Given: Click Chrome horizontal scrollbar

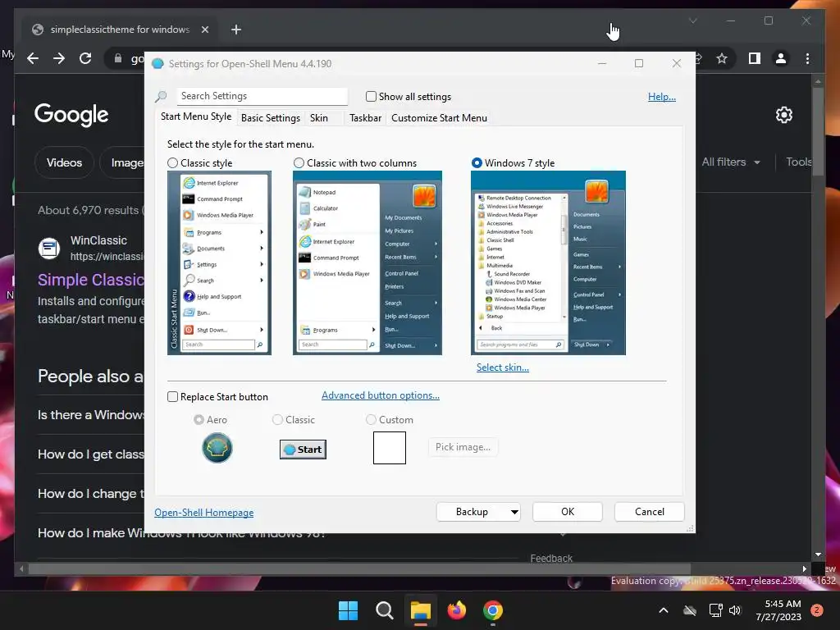Looking at the screenshot, I should point(359,569).
